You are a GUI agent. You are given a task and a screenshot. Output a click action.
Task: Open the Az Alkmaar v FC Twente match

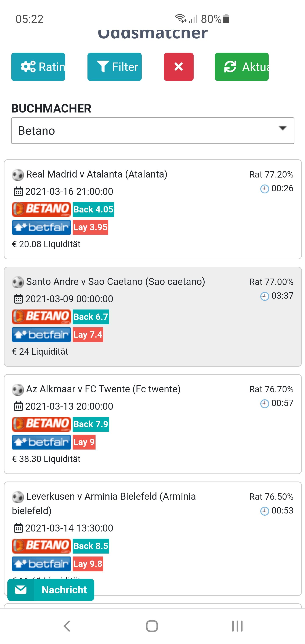103,389
